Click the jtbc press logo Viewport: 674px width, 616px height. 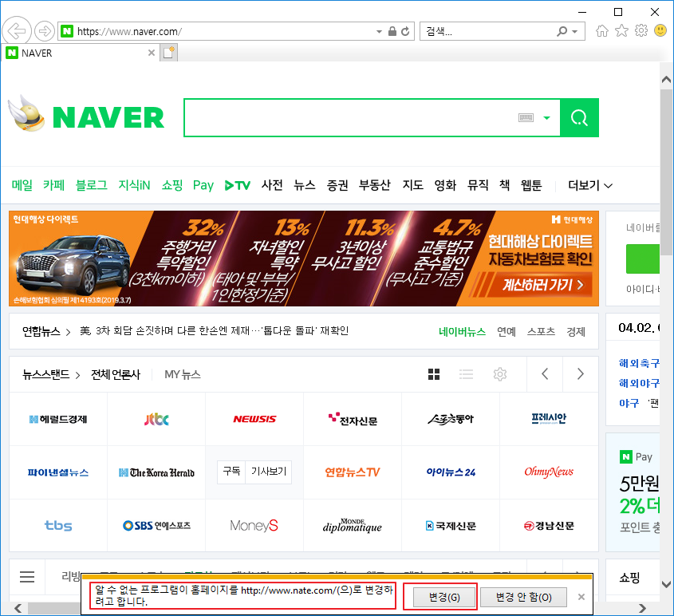156,419
